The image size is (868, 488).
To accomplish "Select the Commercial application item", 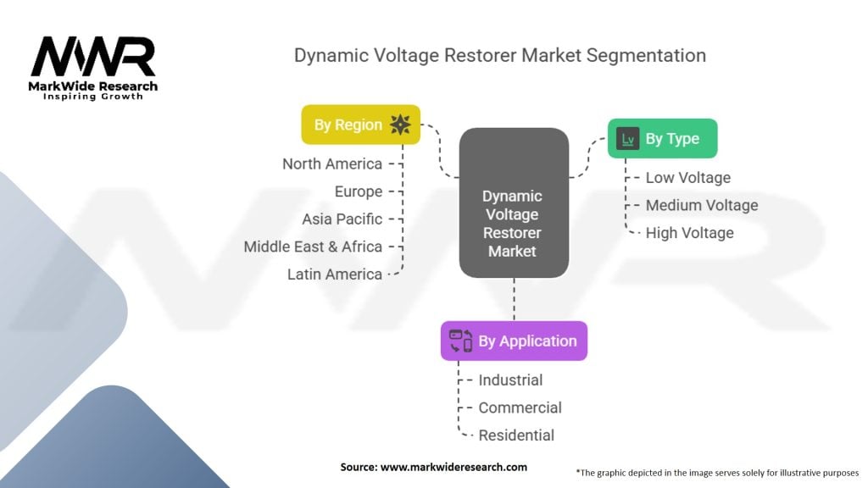I will 520,408.
